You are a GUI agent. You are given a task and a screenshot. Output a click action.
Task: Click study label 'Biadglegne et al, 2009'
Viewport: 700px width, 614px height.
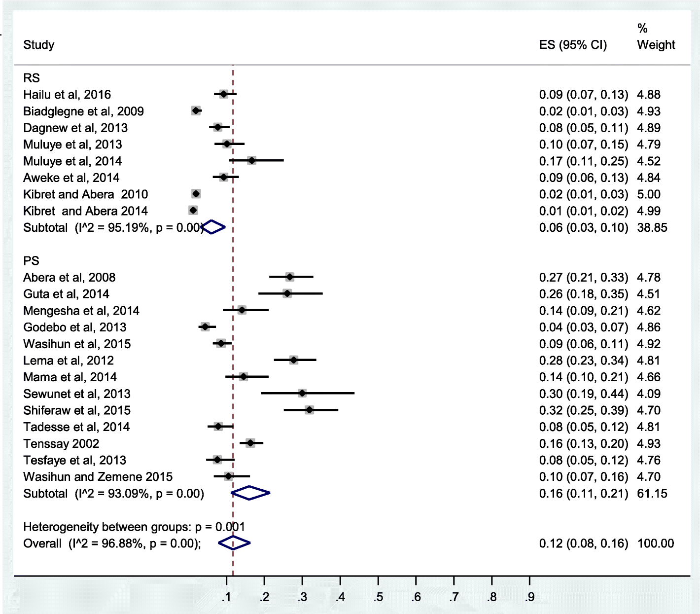83,111
